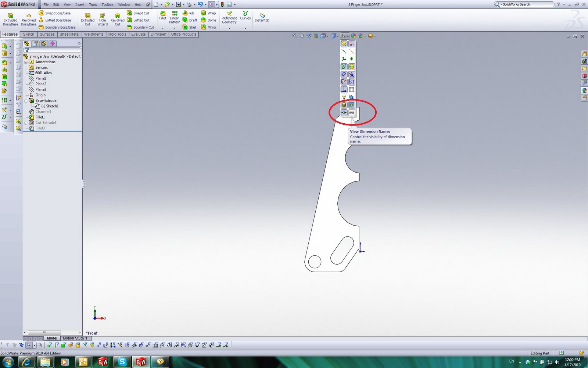The width and height of the screenshot is (588, 368).
Task: Open the Toolbox menu
Action: coord(108,4)
